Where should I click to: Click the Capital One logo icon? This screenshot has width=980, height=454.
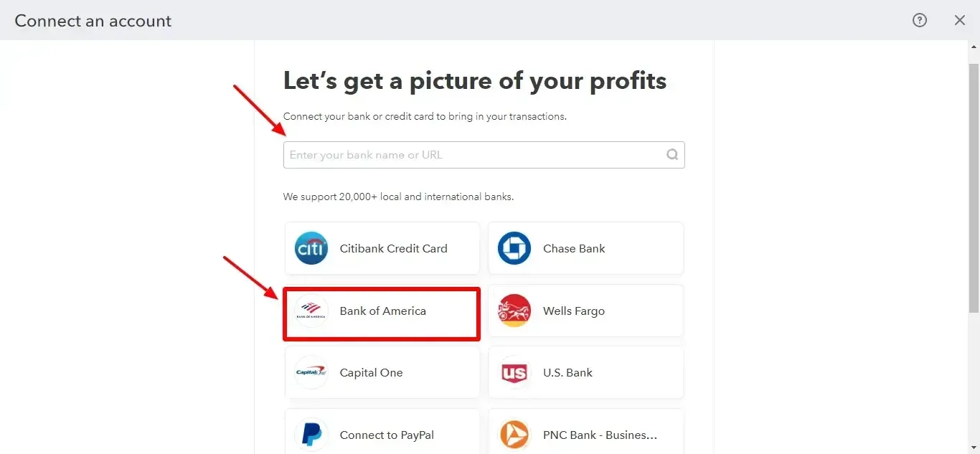pos(311,373)
